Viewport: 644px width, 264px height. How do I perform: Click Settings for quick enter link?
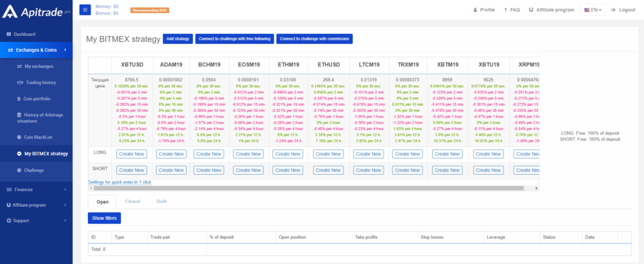click(119, 182)
